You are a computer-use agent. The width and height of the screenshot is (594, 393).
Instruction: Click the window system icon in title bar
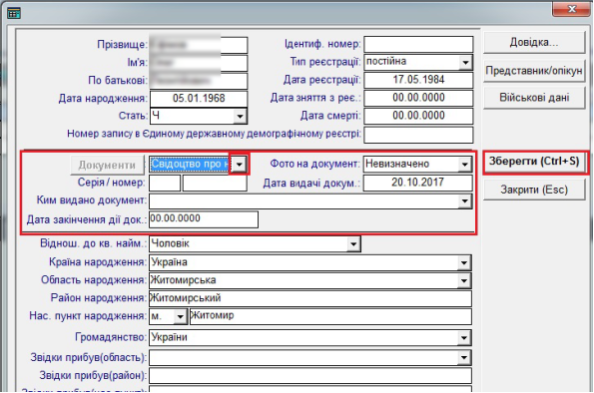pos(14,13)
